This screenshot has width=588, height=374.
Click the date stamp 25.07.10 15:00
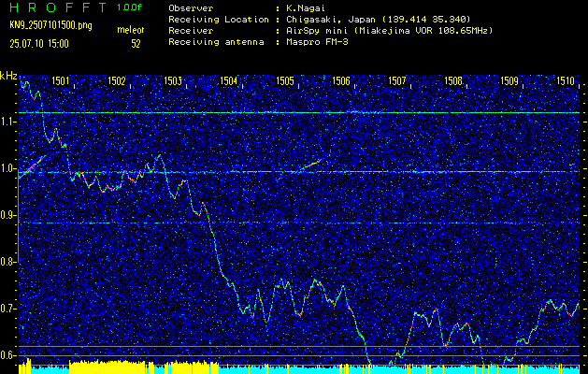(x=39, y=44)
